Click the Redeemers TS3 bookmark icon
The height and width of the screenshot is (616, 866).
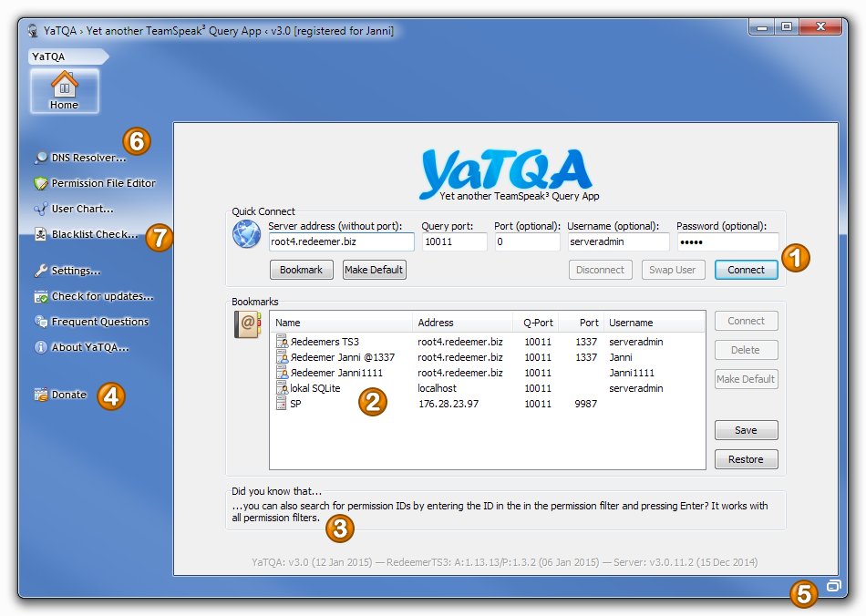pos(283,342)
